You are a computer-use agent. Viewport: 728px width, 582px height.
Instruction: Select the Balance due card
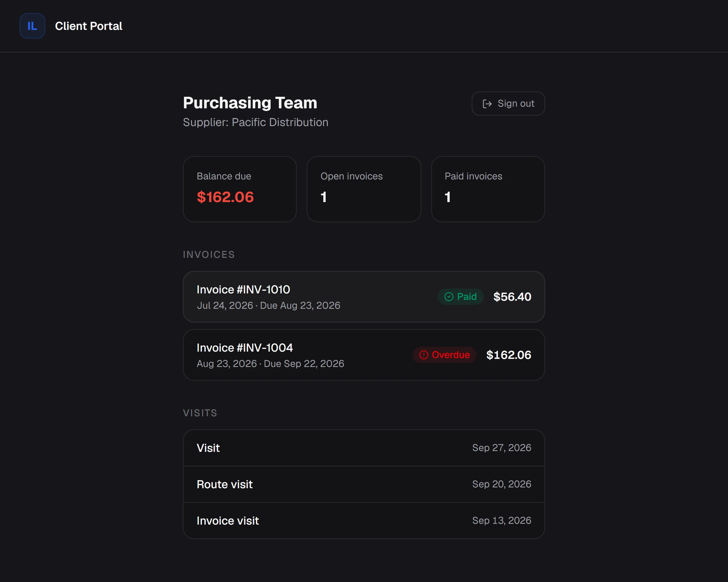(x=240, y=189)
